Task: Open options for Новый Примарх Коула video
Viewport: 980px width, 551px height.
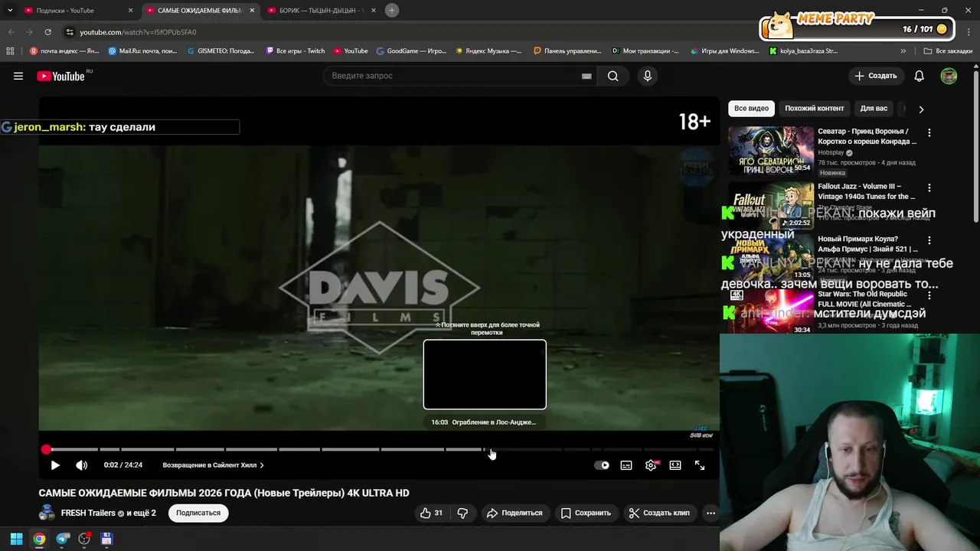Action: pos(929,240)
